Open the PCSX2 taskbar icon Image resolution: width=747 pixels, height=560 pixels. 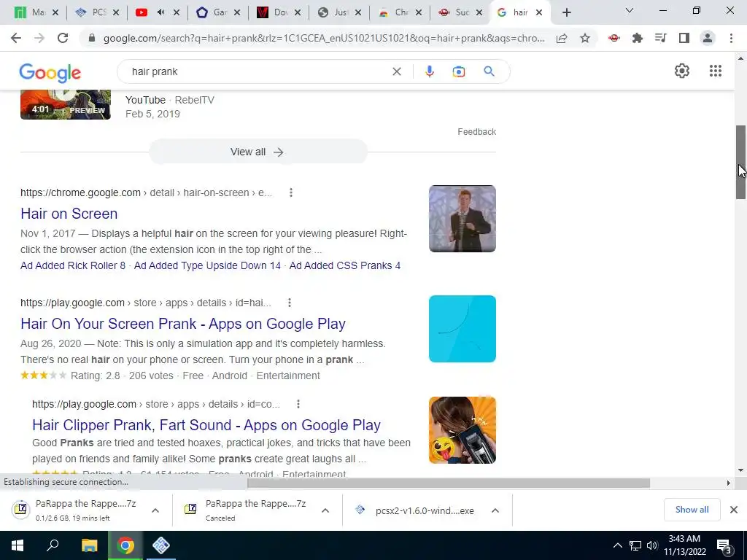161,545
